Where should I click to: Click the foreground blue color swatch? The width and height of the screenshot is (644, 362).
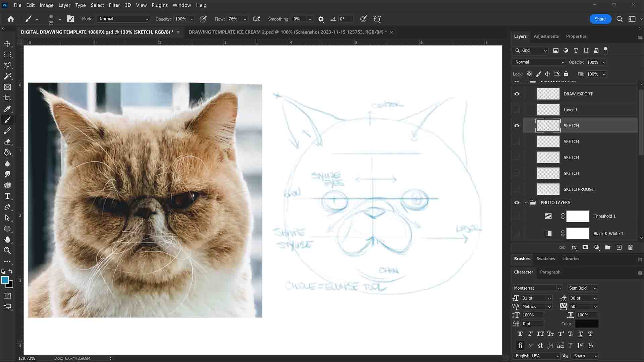coord(5,280)
